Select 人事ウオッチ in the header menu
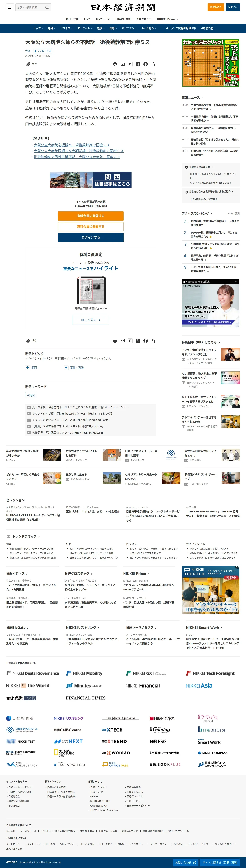 click(144, 19)
